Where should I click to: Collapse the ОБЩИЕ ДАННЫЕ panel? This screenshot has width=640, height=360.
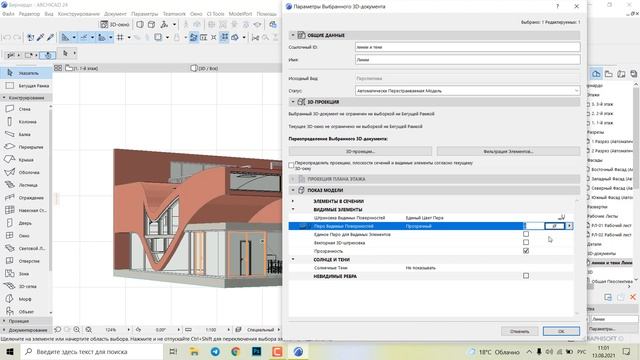293,35
